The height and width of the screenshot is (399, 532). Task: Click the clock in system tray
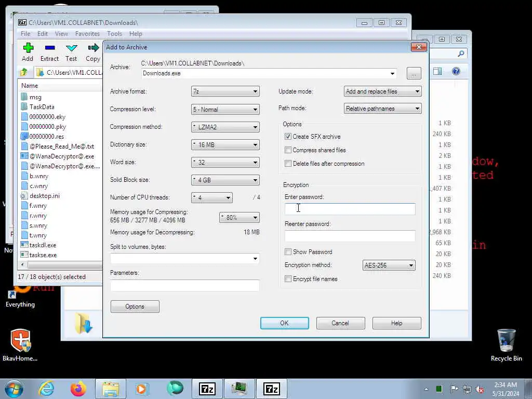506,389
